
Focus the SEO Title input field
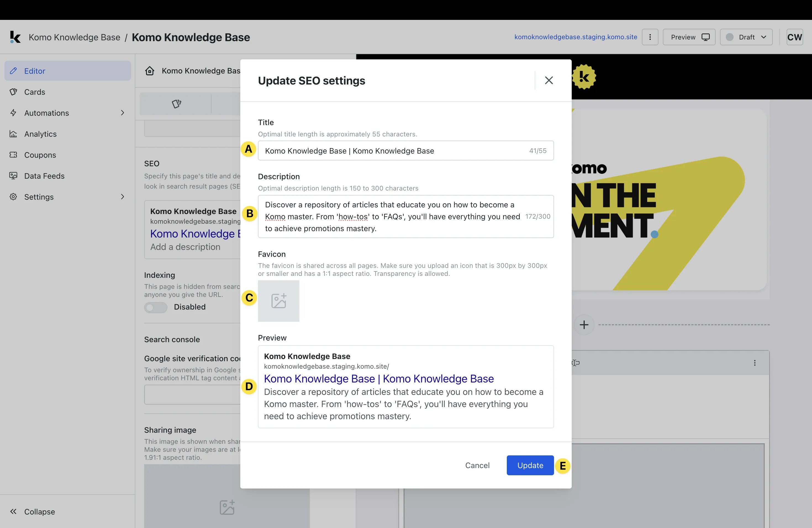click(x=406, y=151)
